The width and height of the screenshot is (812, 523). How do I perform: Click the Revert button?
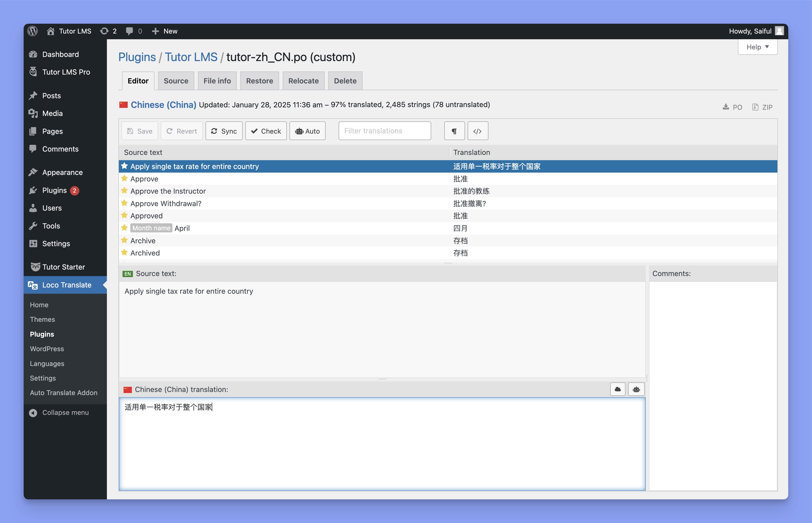[x=182, y=131]
